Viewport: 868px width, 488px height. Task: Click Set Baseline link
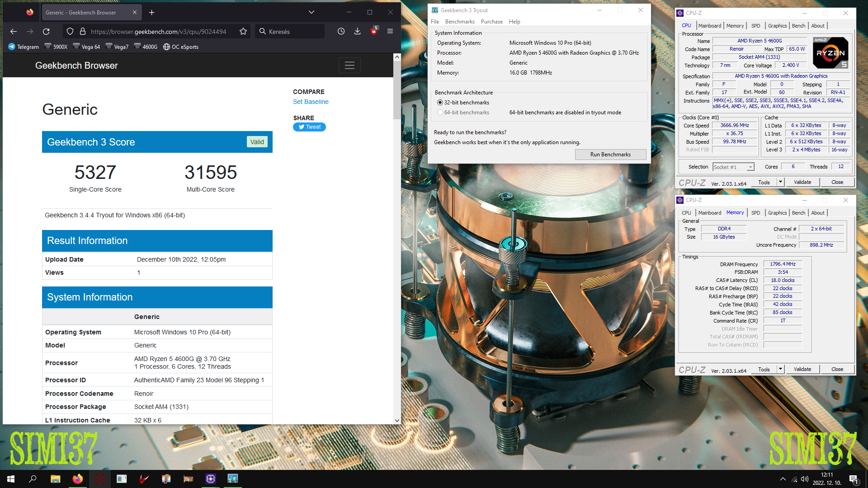pyautogui.click(x=311, y=102)
